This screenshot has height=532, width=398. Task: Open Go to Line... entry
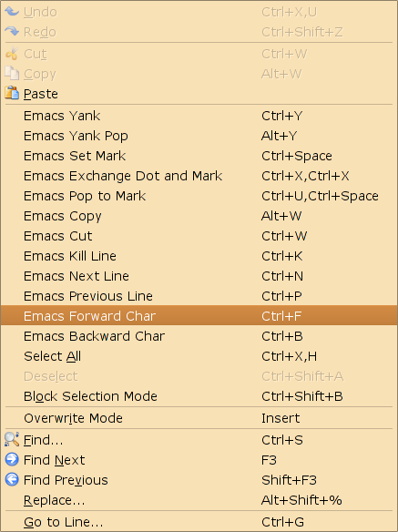pyautogui.click(x=199, y=522)
